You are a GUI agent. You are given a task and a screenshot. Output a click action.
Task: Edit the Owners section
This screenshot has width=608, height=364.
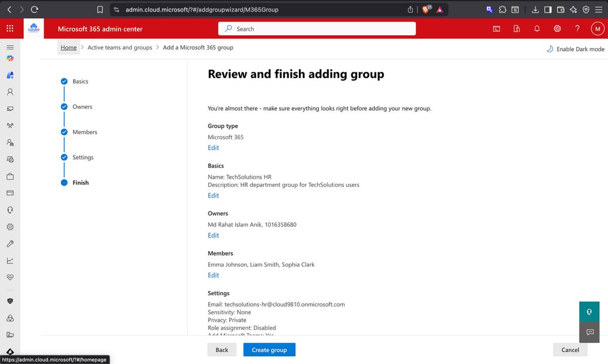[x=213, y=235]
